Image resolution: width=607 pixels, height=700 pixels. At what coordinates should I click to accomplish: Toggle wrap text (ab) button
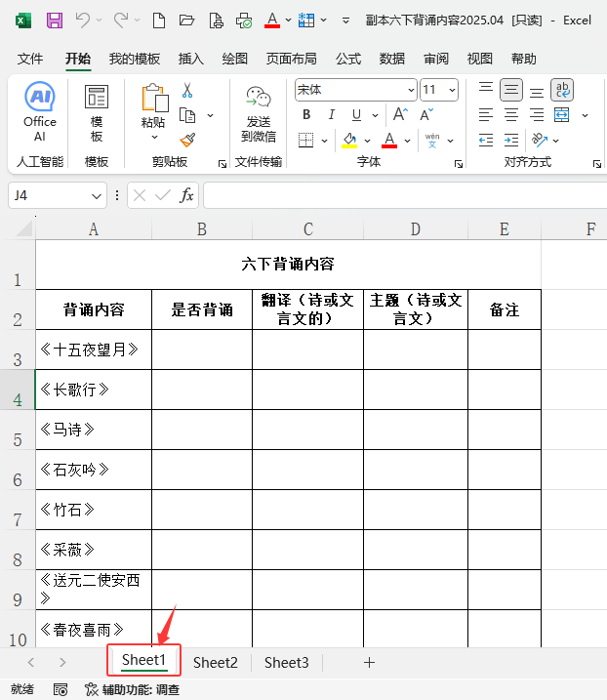tap(562, 90)
